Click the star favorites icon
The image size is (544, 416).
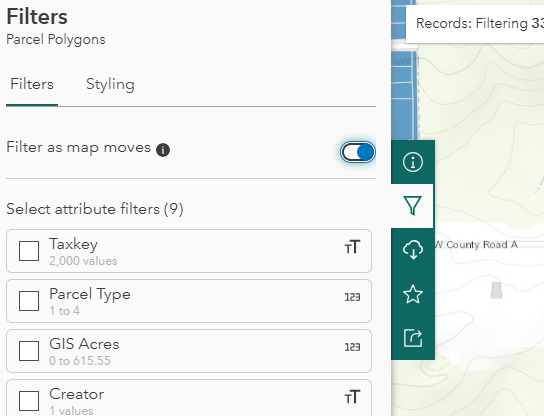413,294
